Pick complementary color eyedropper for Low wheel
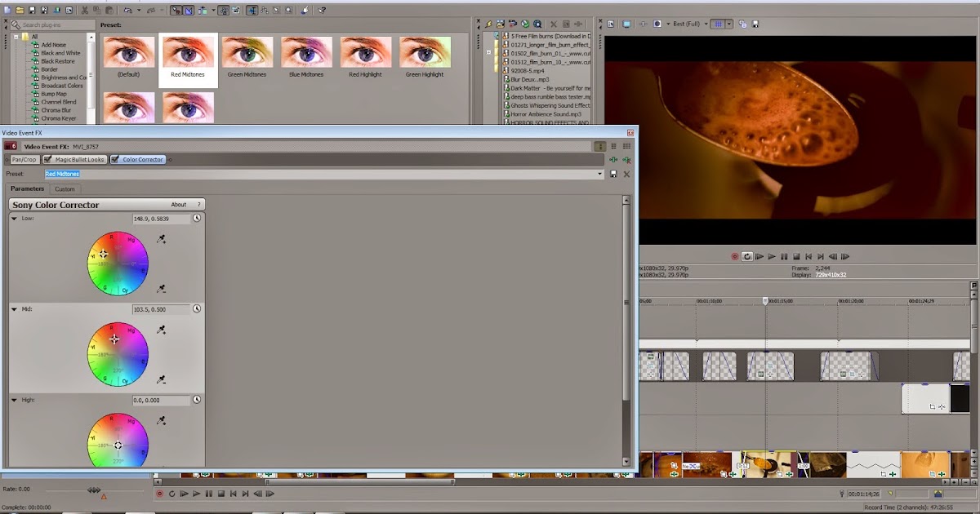This screenshot has height=514, width=980. click(162, 289)
